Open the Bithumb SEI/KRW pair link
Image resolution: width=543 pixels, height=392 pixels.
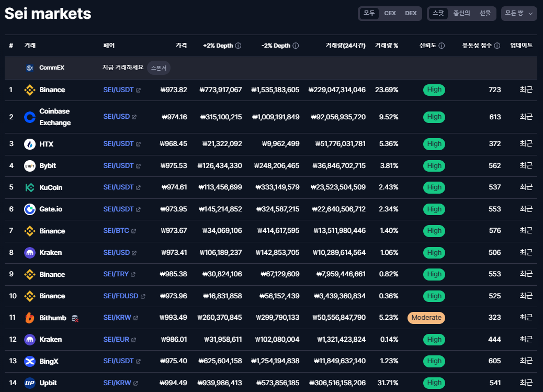pyautogui.click(x=117, y=318)
